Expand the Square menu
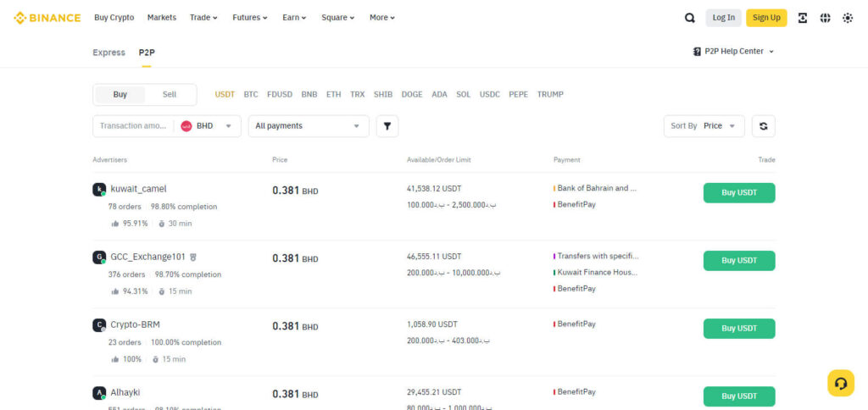The image size is (868, 410). click(x=338, y=18)
